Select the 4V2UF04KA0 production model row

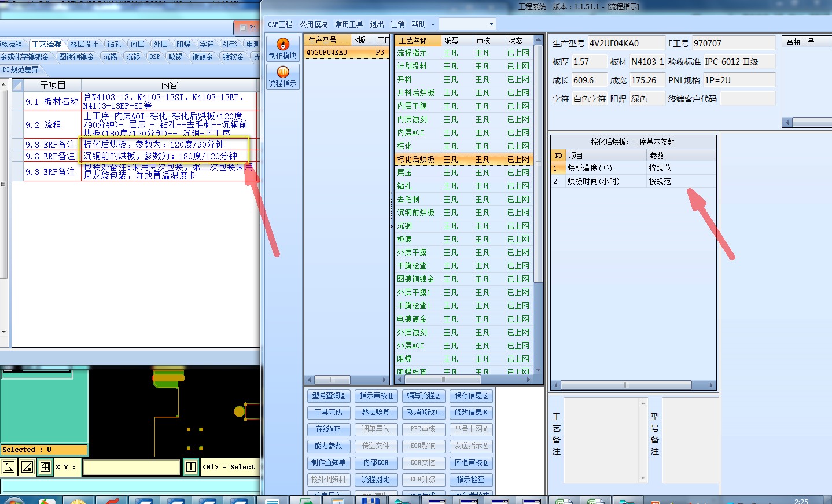click(x=347, y=53)
